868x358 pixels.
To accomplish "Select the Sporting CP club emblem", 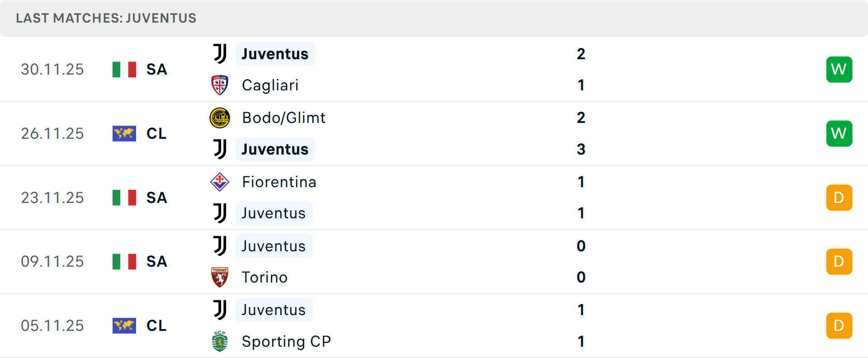I will 220,341.
